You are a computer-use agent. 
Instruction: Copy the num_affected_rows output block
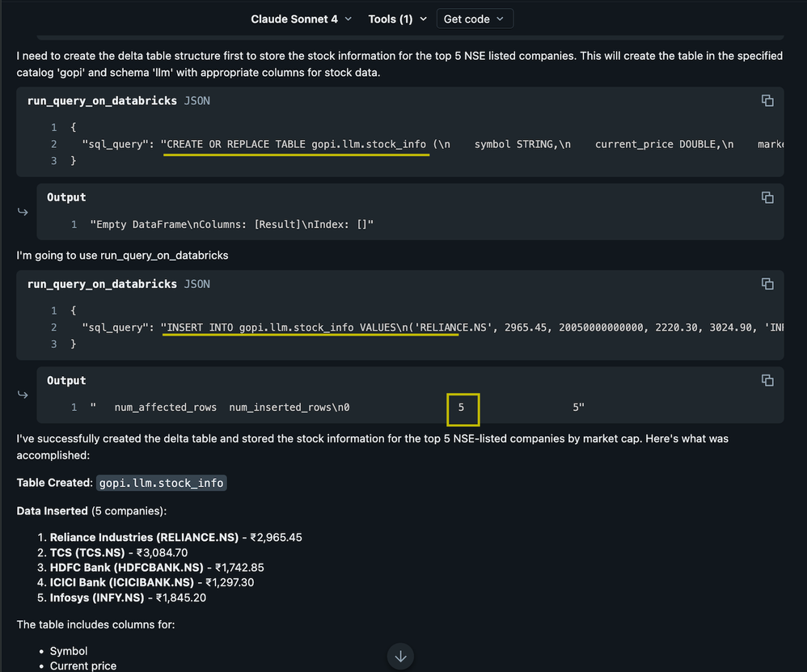[x=767, y=380]
